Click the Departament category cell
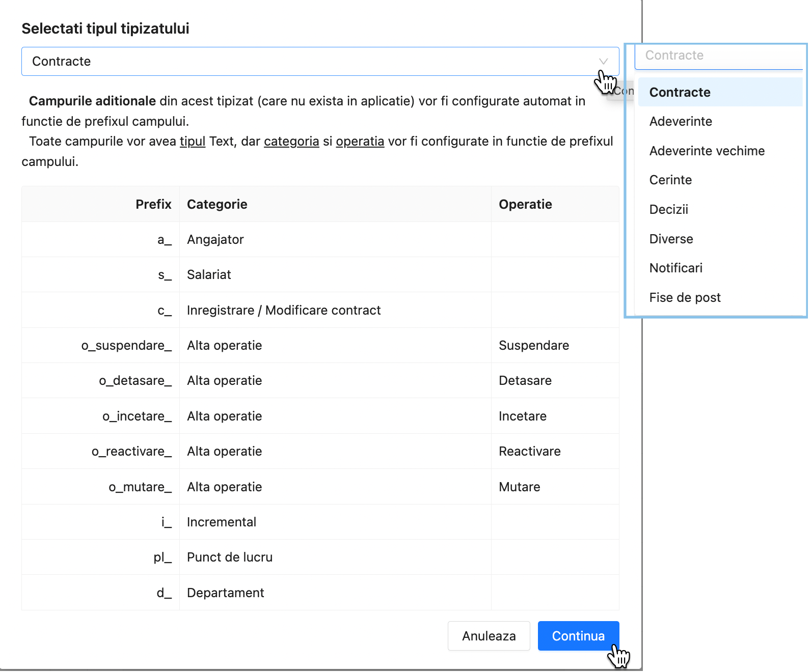The image size is (812, 672). (336, 593)
